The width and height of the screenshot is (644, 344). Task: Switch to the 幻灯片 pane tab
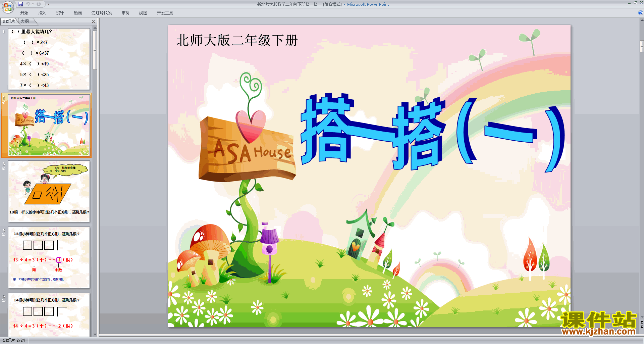pos(9,21)
